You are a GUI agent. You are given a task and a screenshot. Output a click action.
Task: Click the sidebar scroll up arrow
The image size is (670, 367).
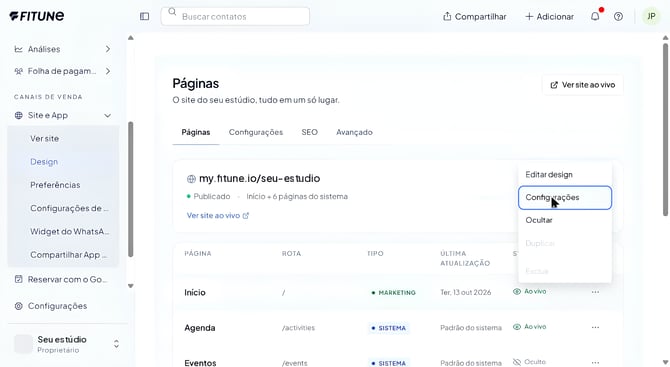point(131,38)
